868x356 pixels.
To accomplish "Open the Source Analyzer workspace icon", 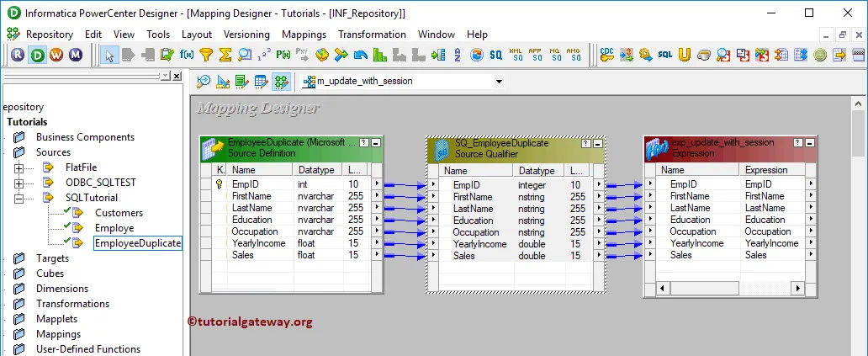I will 204,82.
